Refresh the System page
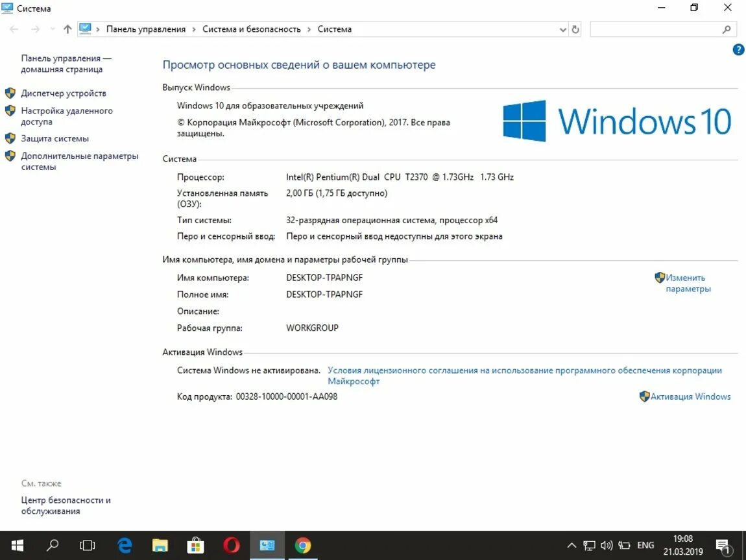This screenshot has height=560, width=746. [x=575, y=29]
